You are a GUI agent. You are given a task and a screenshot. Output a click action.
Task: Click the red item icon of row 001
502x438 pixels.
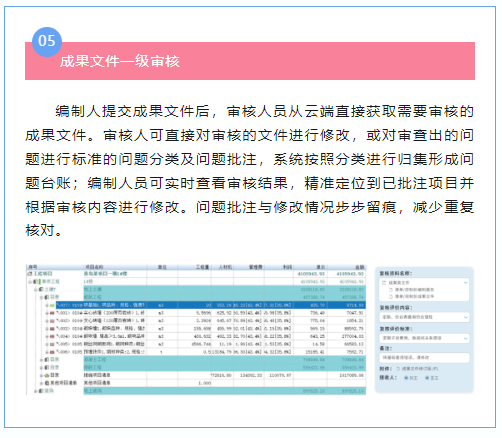coord(52,313)
